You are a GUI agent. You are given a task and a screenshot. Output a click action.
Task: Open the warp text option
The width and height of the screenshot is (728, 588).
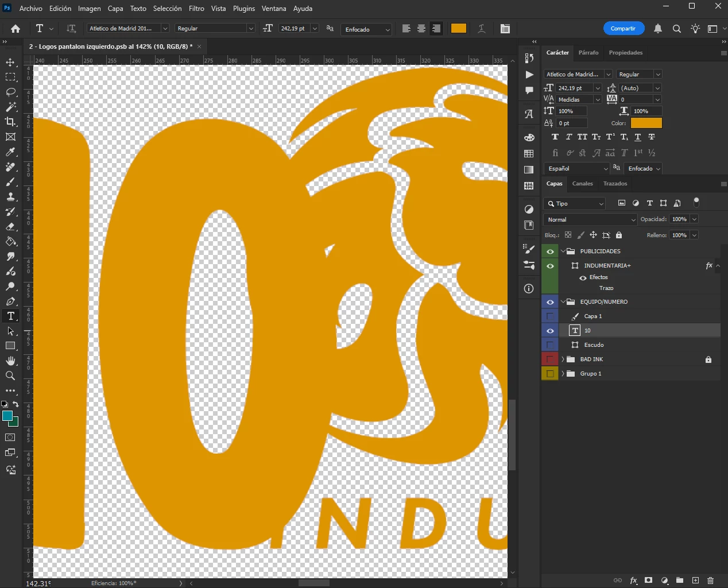tap(482, 29)
